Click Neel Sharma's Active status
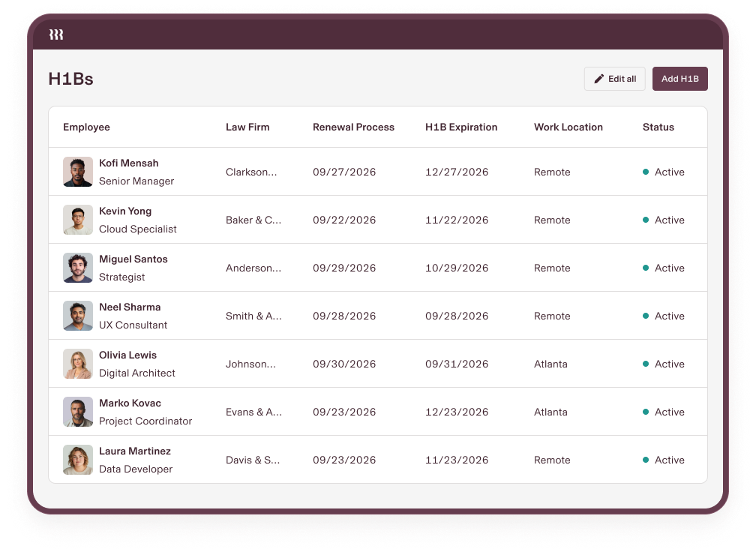The height and width of the screenshot is (555, 756). (664, 316)
